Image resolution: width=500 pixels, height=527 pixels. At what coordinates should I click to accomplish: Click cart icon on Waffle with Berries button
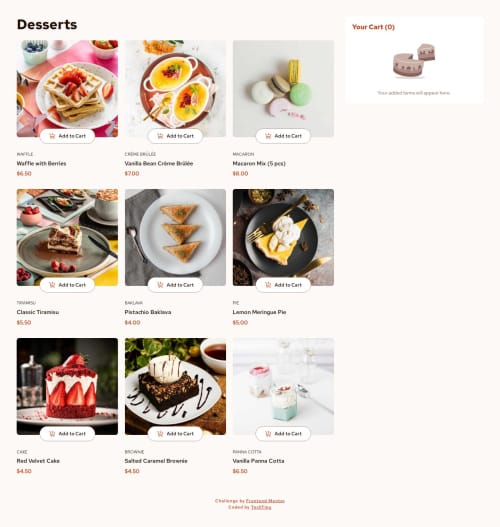click(52, 136)
